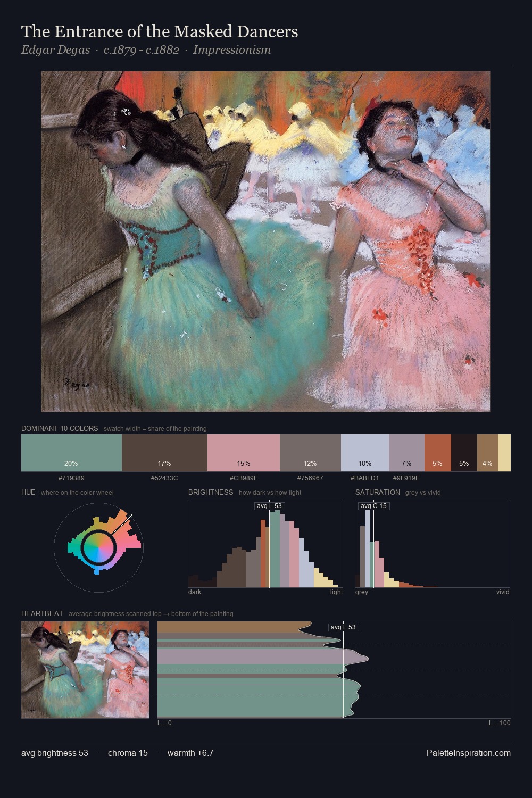Image resolution: width=532 pixels, height=798 pixels.
Task: Click the hex code #52433C text
Action: pyautogui.click(x=164, y=478)
